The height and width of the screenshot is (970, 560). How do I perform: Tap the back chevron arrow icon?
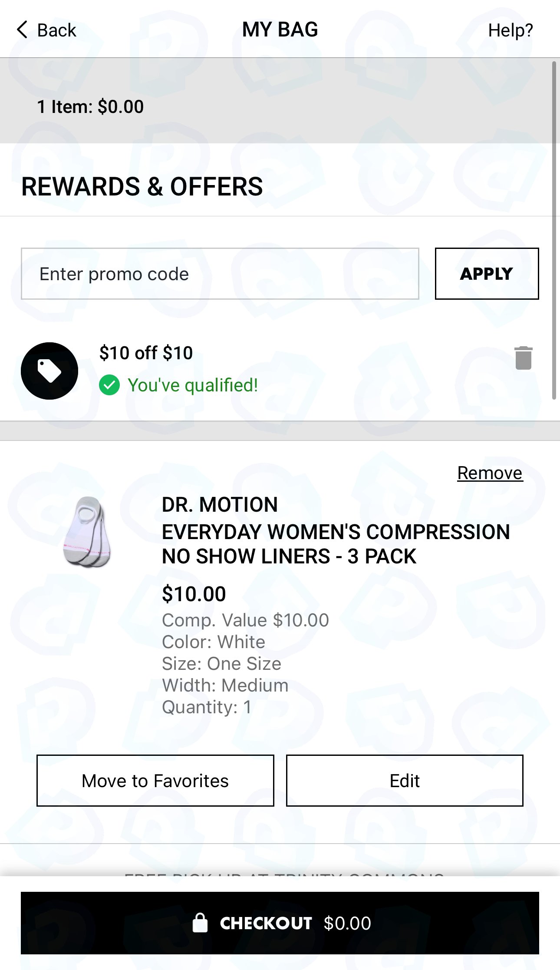(22, 30)
